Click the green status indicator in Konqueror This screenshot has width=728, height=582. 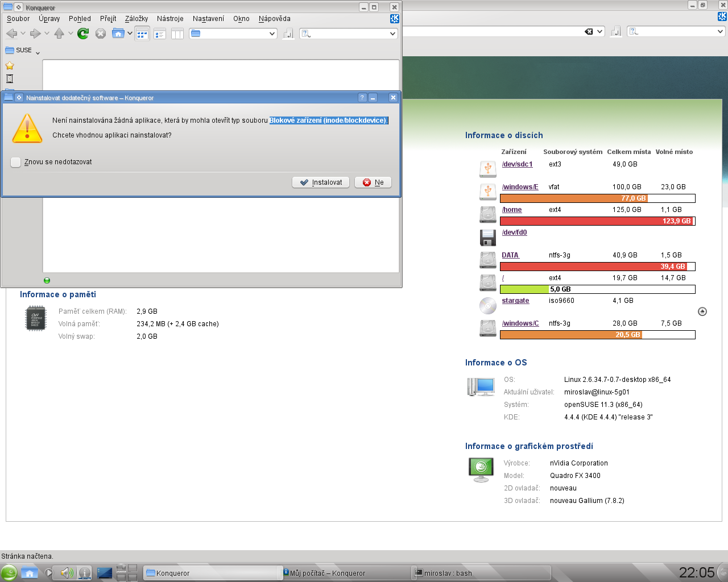coord(47,280)
